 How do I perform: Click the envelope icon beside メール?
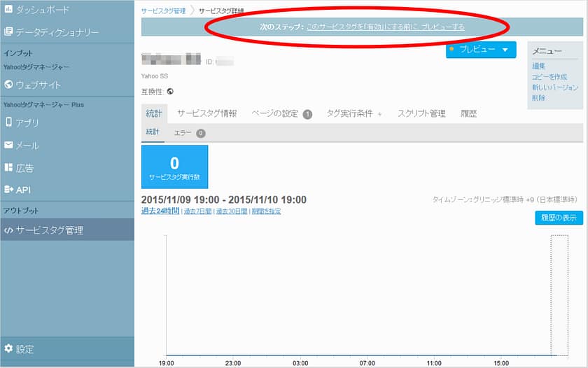[x=9, y=146]
